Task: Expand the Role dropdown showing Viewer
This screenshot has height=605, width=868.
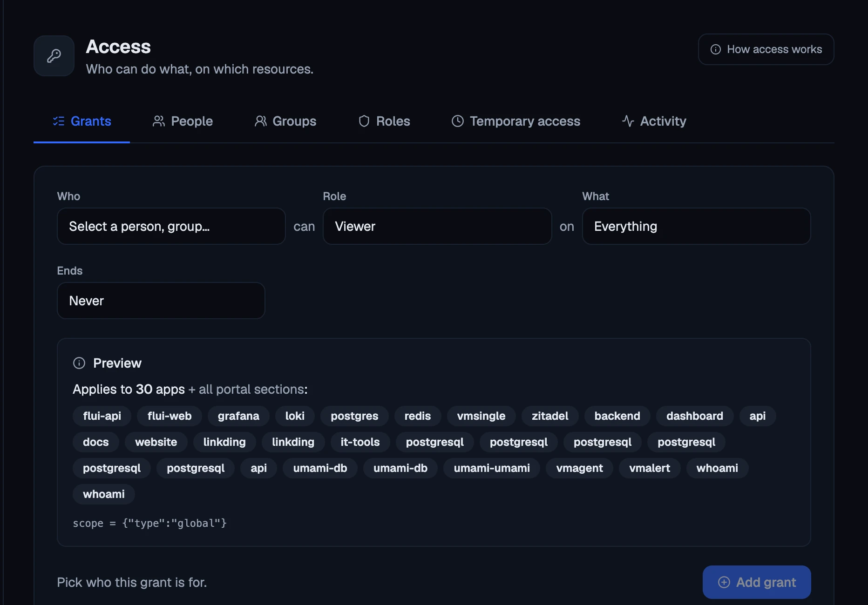Action: point(437,226)
